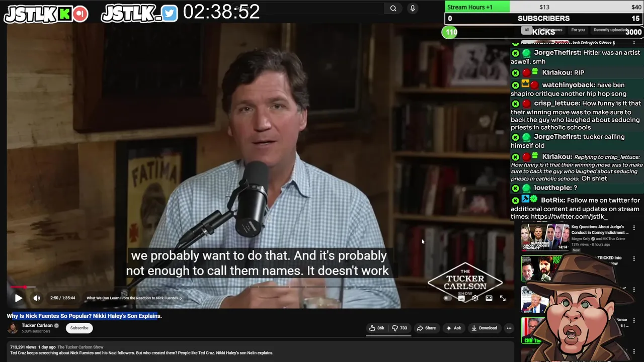Viewport: 644px width, 362px height.
Task: Mute the video volume speaker icon
Action: [x=37, y=298]
